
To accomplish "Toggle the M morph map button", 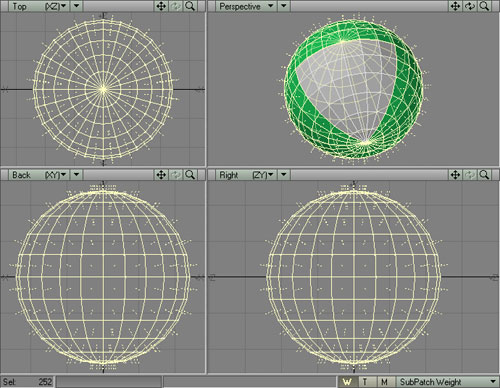I will (x=385, y=382).
